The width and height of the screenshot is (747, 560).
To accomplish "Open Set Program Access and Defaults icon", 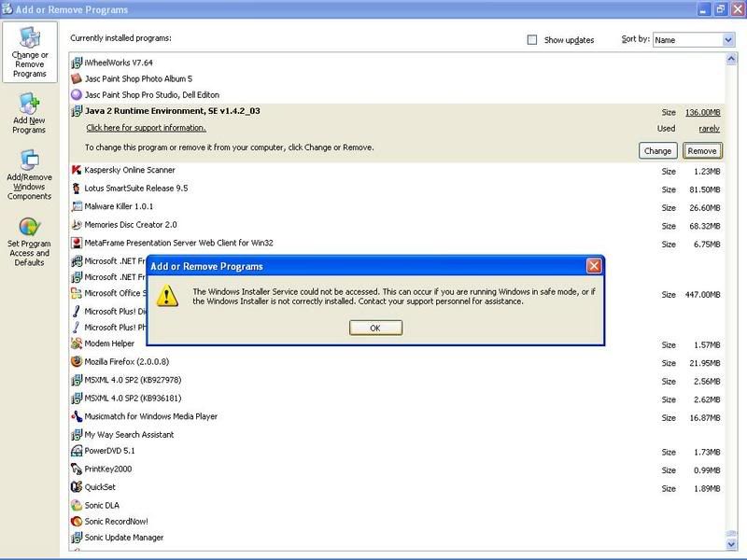I will point(29,242).
